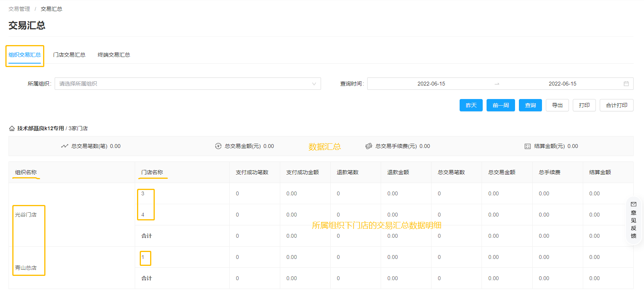This screenshot has width=644, height=304.
Task: Click the 打印 button
Action: [x=584, y=105]
